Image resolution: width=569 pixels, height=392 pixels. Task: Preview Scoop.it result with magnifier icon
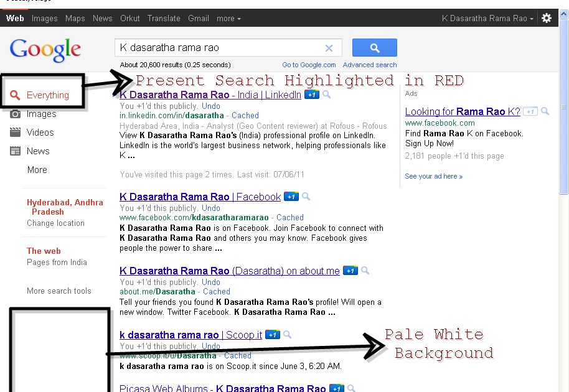click(x=288, y=335)
